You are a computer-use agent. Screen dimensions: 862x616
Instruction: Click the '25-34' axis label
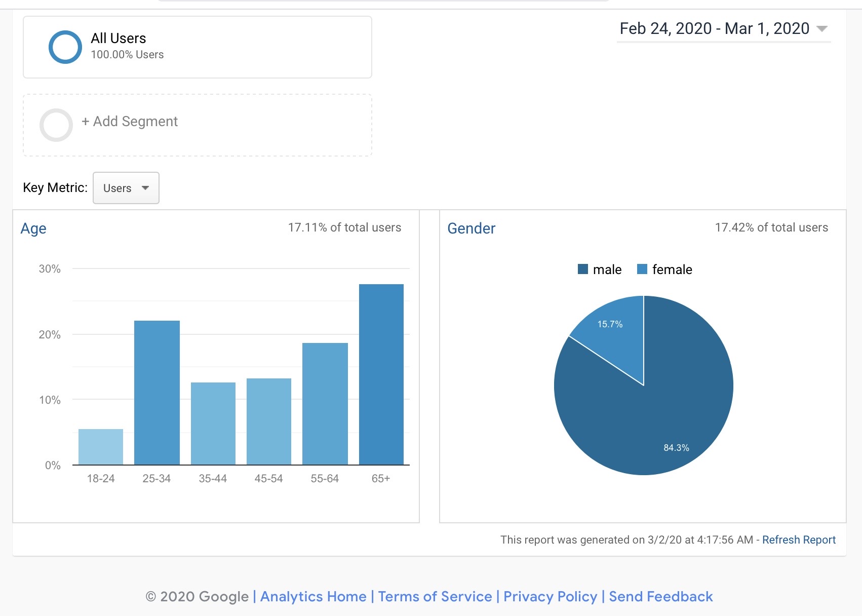pyautogui.click(x=156, y=479)
